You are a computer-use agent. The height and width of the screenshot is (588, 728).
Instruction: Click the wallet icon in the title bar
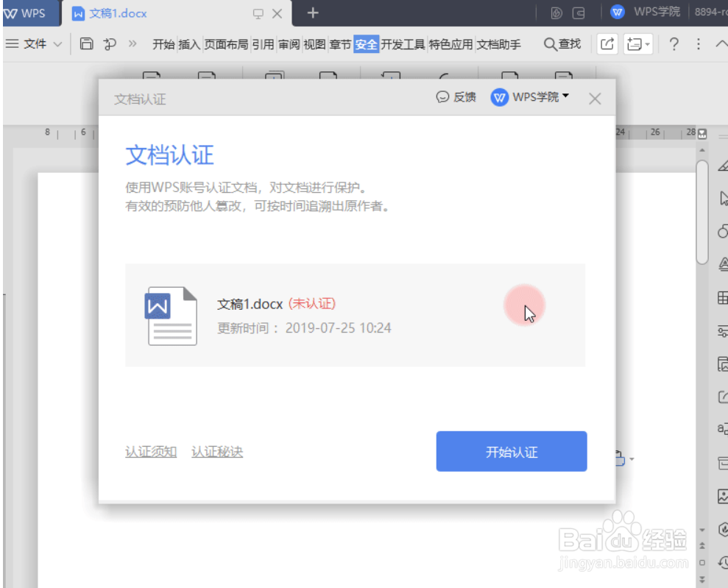pos(579,13)
